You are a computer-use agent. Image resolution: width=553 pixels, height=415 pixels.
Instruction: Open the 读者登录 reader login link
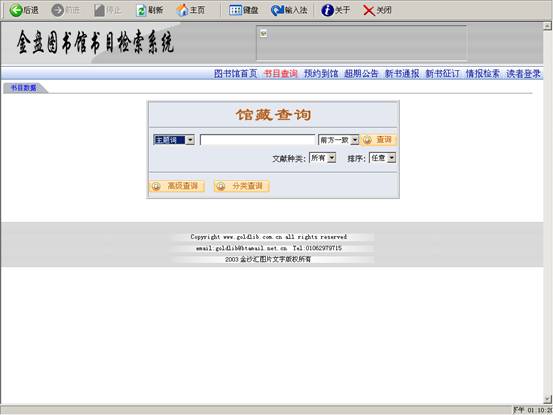523,74
